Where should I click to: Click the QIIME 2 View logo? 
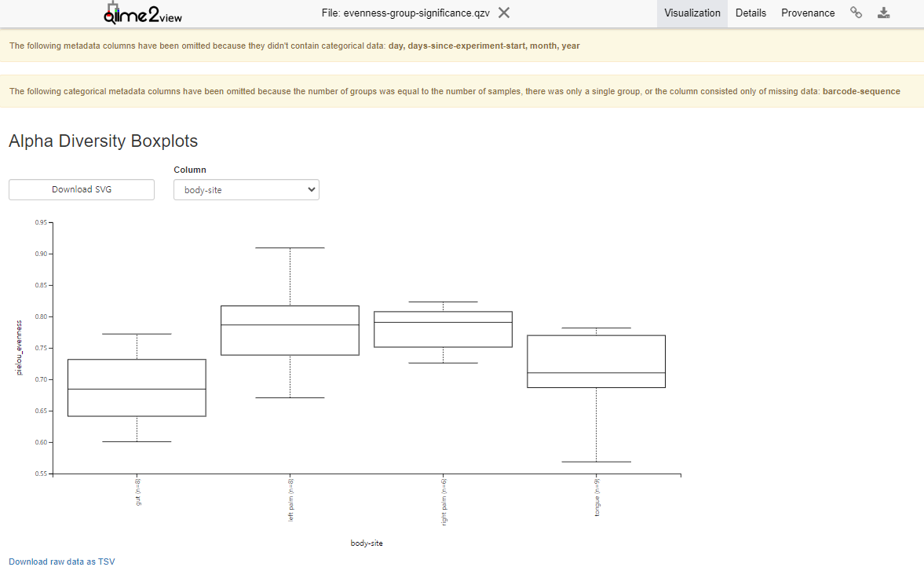[x=142, y=13]
